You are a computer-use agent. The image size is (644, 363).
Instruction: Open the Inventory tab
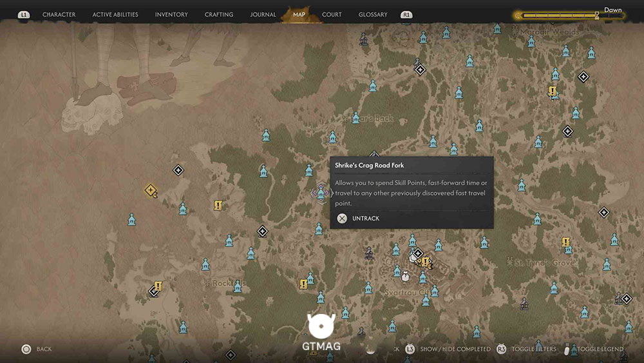pyautogui.click(x=171, y=14)
